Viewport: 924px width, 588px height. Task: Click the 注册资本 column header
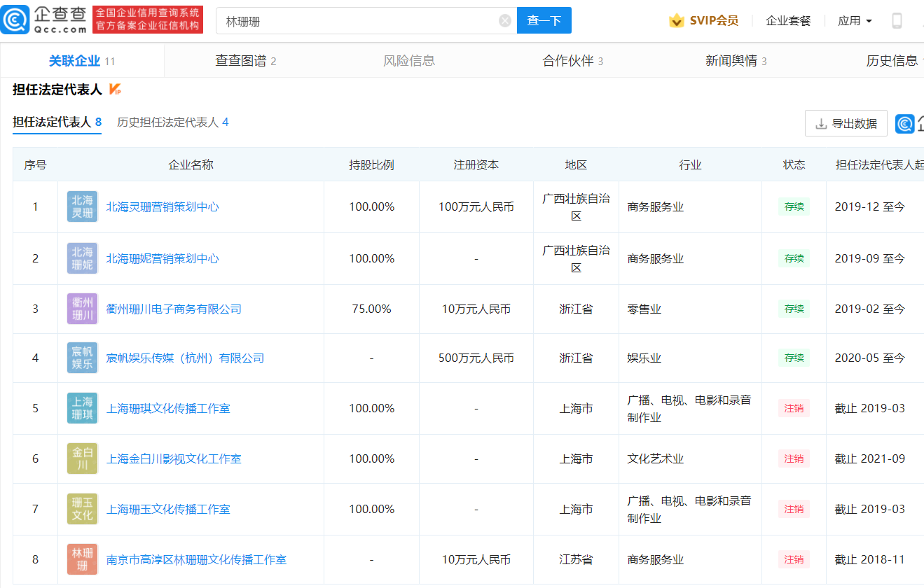point(476,165)
